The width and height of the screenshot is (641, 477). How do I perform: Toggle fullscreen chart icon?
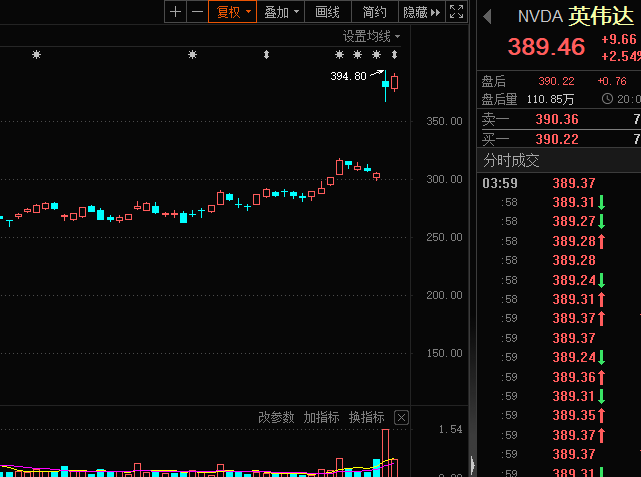click(456, 12)
